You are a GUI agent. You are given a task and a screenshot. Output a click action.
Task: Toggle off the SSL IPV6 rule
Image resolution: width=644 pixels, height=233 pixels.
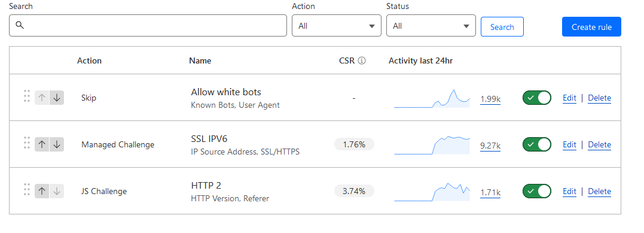(x=537, y=144)
